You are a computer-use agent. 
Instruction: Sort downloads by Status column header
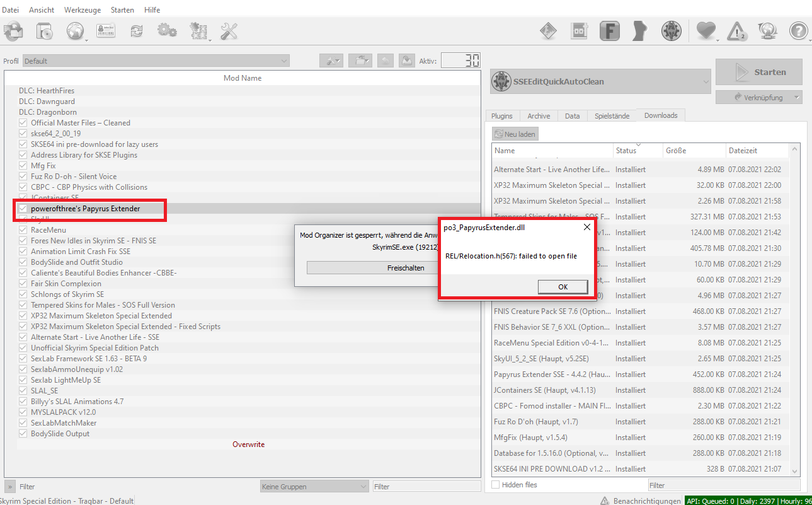(x=638, y=151)
